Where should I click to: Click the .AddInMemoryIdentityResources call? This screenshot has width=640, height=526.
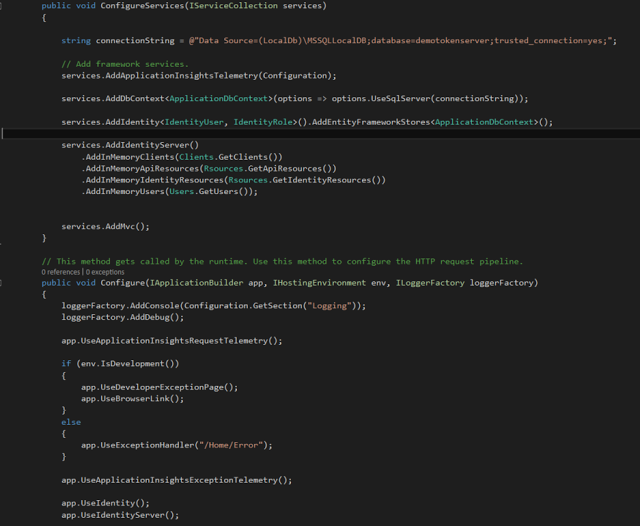tap(153, 180)
